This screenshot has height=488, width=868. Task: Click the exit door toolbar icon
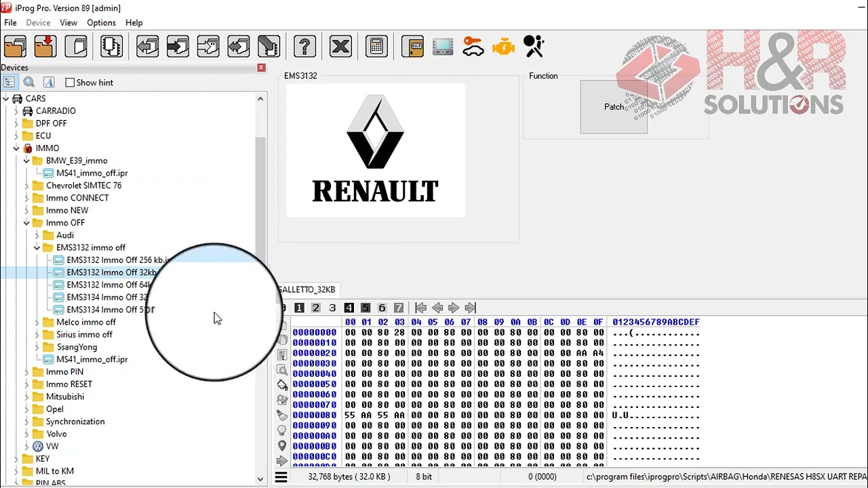pos(412,47)
